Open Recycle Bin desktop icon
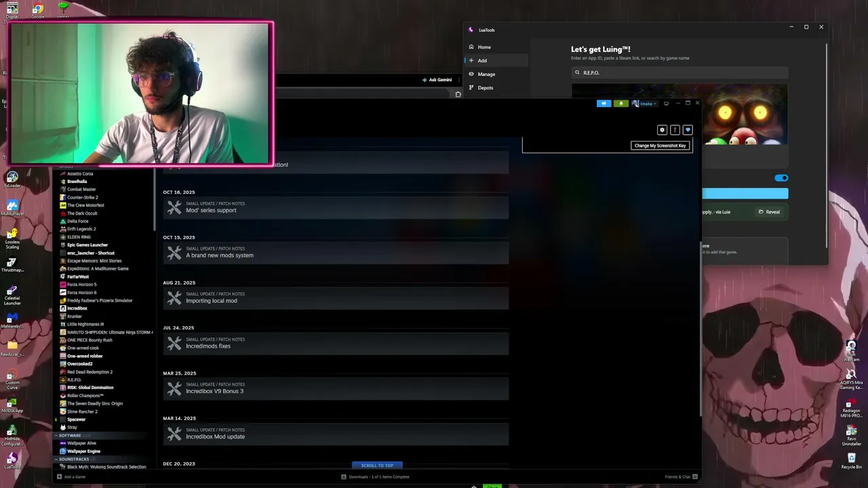The image size is (868, 488). 851,461
